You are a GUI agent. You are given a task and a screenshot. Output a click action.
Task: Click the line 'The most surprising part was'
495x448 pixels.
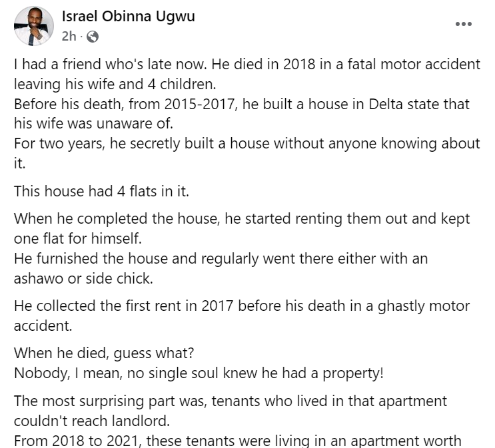click(x=231, y=401)
